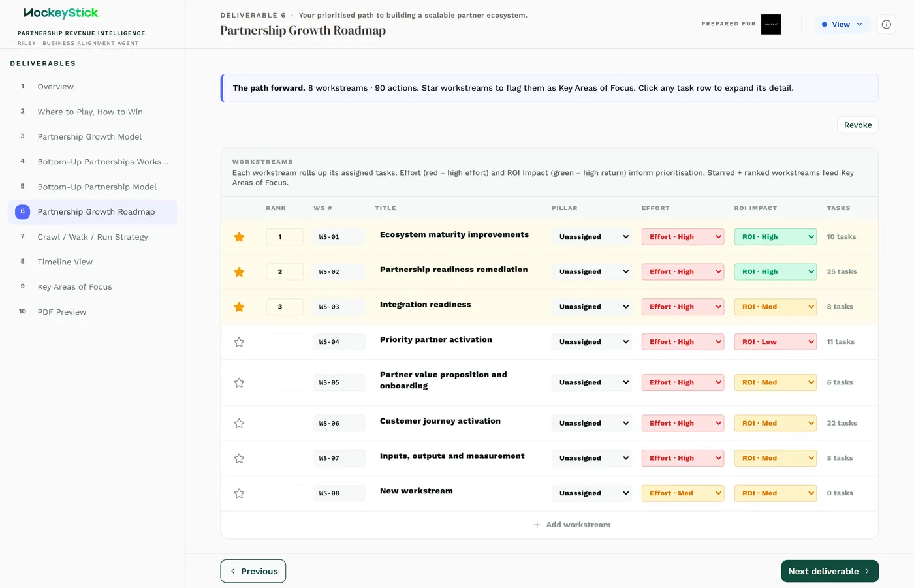
Task: Change ROI impact for New workstream
Action: tap(776, 493)
